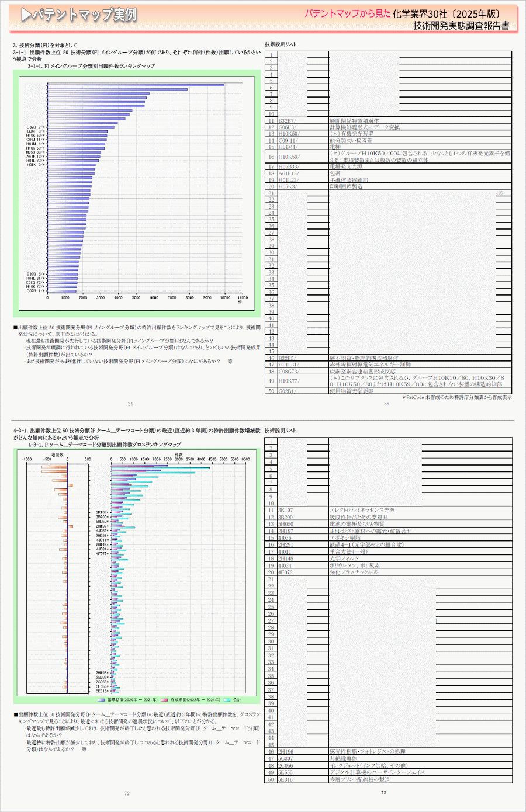Click 計算機処理形式にデータ変換 description
Screen dimensions: 526x812
click(x=365, y=127)
